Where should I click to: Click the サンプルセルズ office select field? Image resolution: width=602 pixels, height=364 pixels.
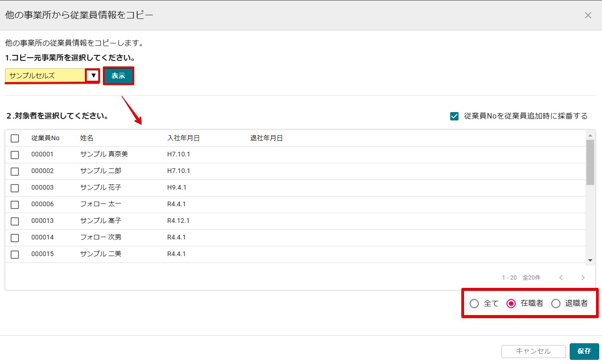[45, 76]
